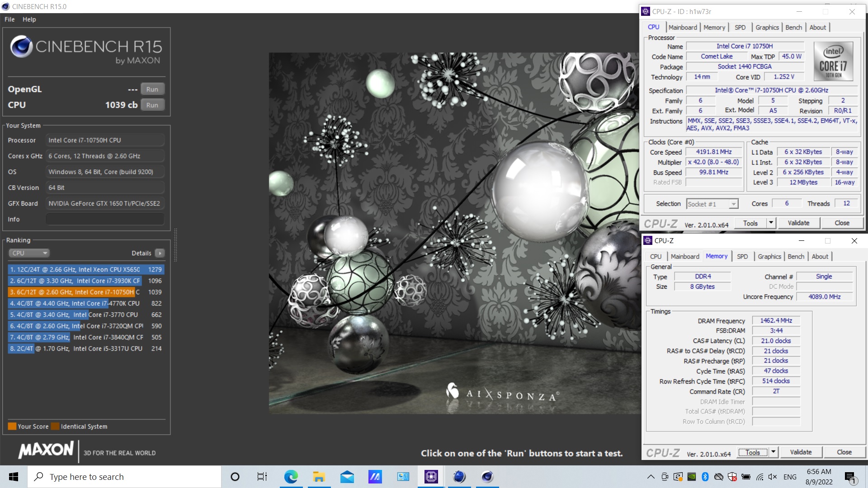Viewport: 868px width, 488px height.
Task: Click the orange Your Score legend swatch
Action: pyautogui.click(x=12, y=426)
